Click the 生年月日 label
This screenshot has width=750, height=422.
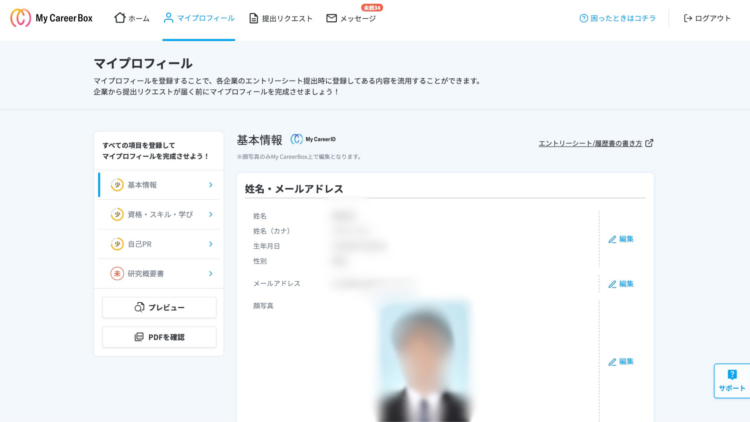[266, 246]
